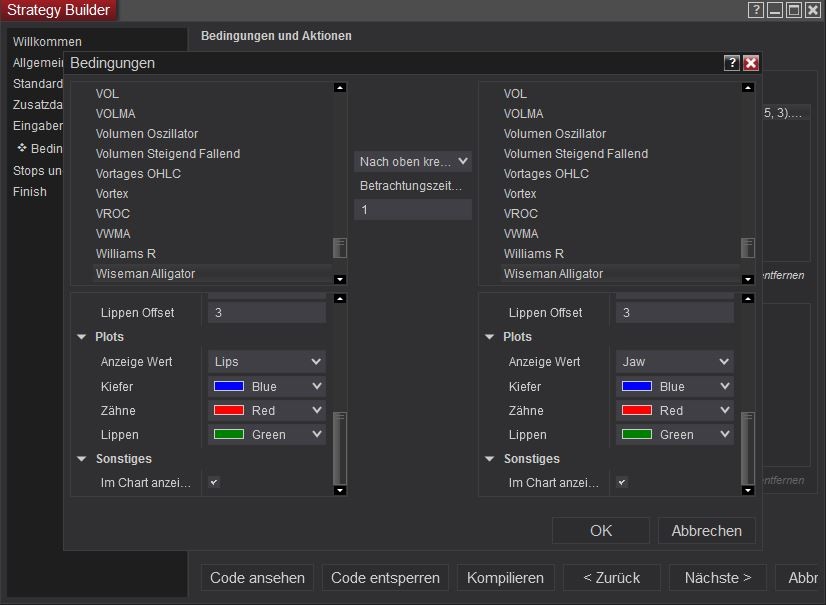Select Eingaben step in sidebar

(37, 126)
